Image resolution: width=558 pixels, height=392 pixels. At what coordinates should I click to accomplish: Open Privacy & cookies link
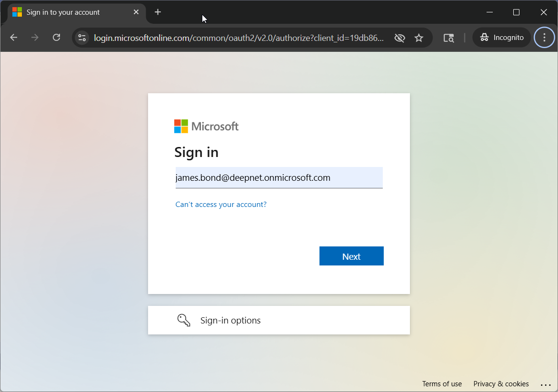[x=501, y=384]
